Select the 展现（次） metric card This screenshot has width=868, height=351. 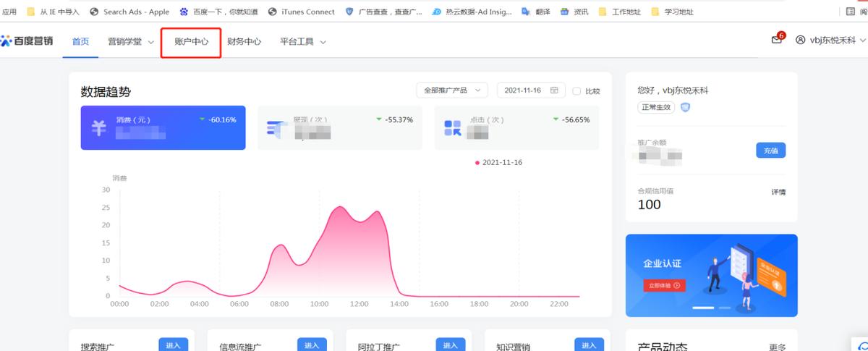click(339, 128)
